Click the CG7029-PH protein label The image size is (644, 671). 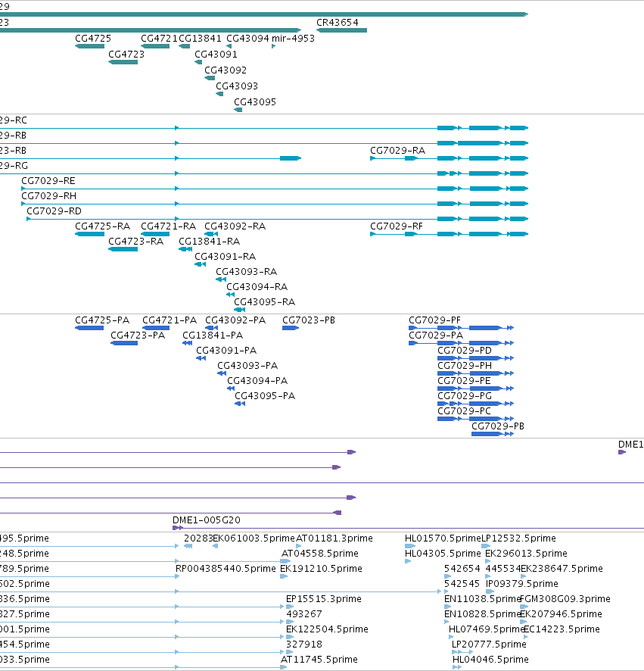pos(465,366)
